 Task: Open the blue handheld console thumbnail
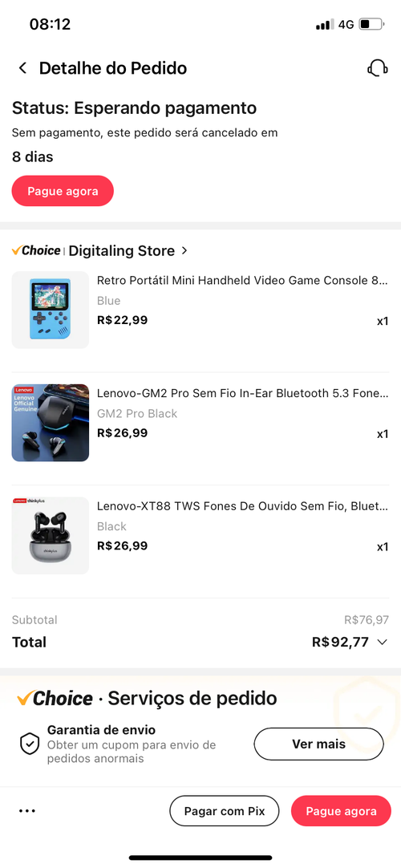click(51, 310)
